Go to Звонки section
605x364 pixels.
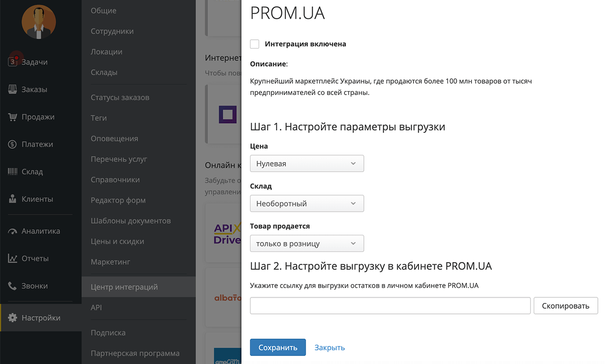(x=35, y=286)
